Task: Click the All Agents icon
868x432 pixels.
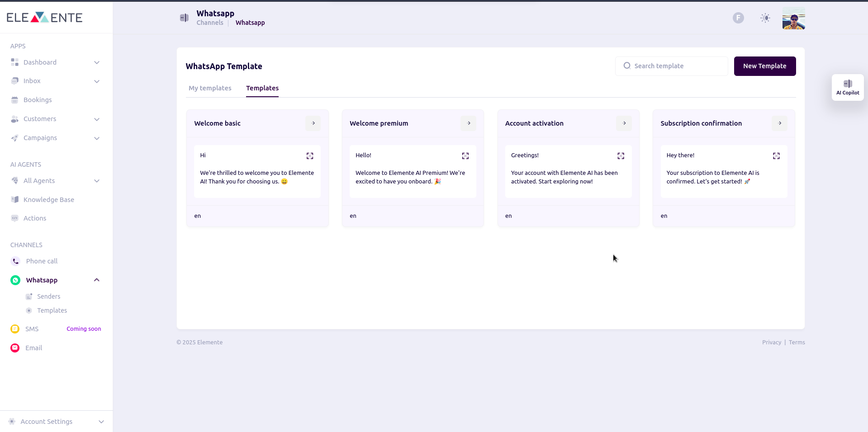Action: (x=15, y=181)
